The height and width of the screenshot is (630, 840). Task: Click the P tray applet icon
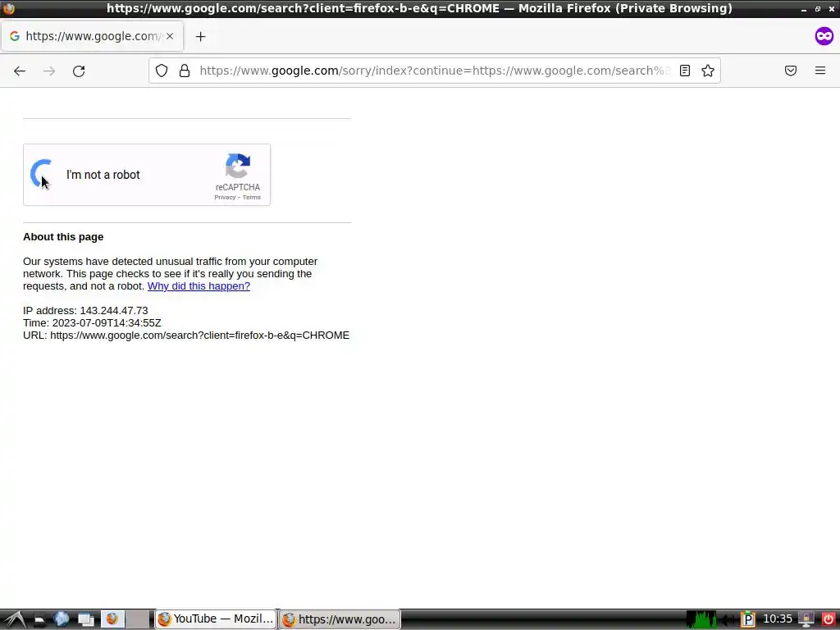tap(748, 619)
